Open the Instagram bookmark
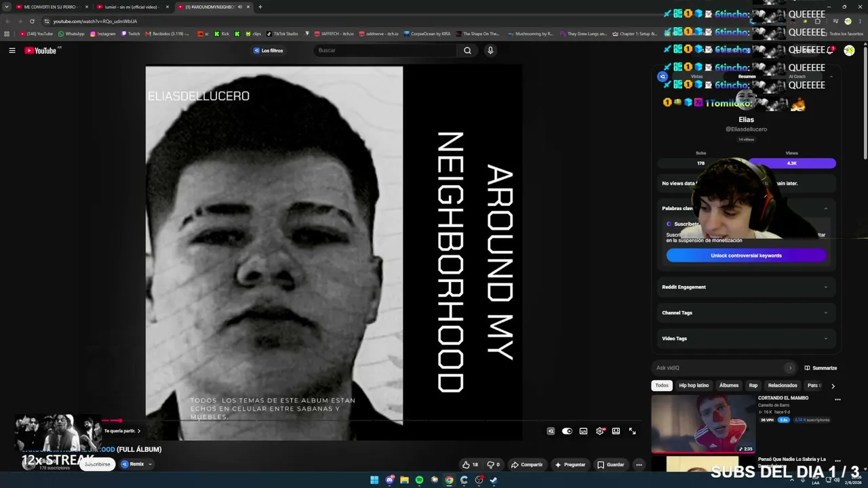868x488 pixels. [x=103, y=34]
